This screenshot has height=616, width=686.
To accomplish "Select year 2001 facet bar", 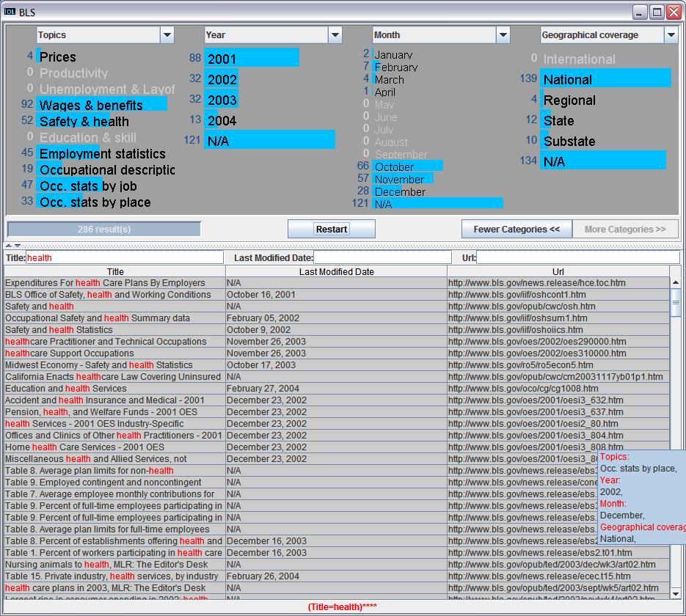I will coord(222,59).
